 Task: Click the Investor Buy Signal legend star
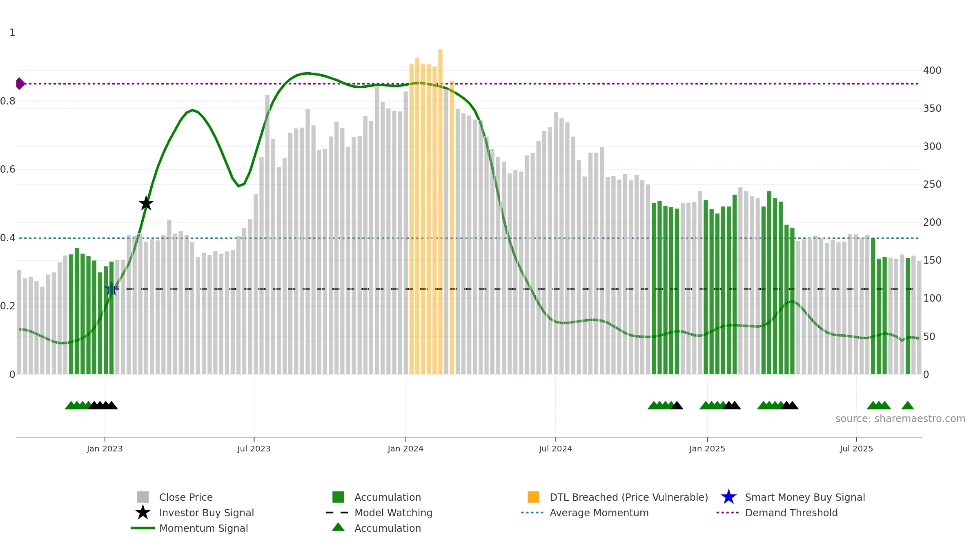tap(143, 513)
